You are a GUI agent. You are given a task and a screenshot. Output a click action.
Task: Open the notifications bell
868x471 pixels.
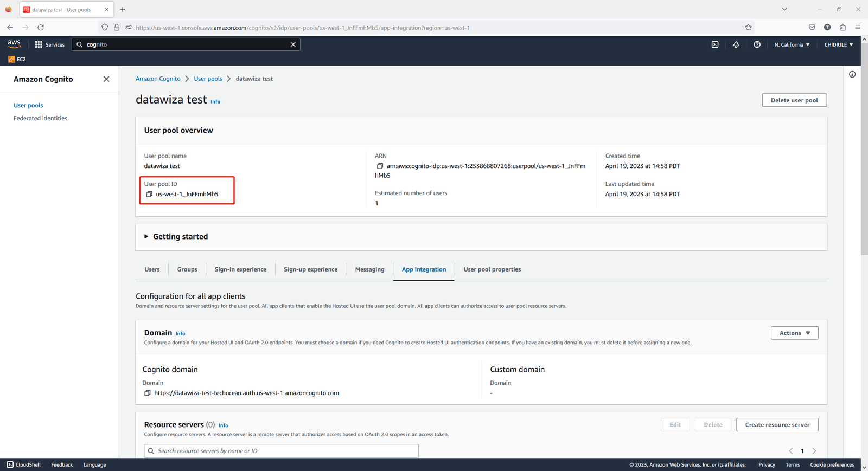coord(736,44)
